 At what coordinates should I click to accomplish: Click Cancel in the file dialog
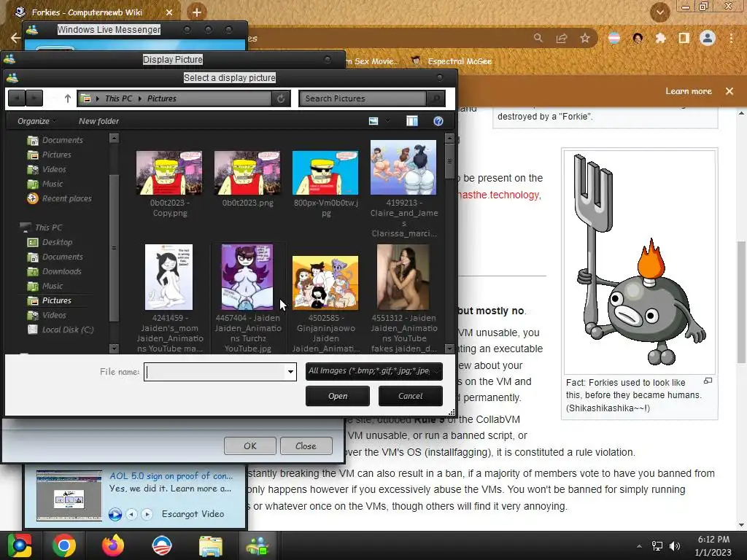[x=410, y=396]
